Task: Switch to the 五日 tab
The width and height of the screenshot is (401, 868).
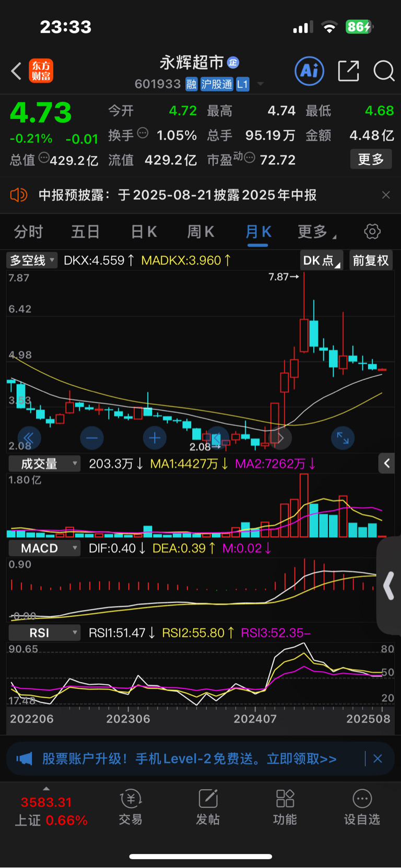Action: 85,232
